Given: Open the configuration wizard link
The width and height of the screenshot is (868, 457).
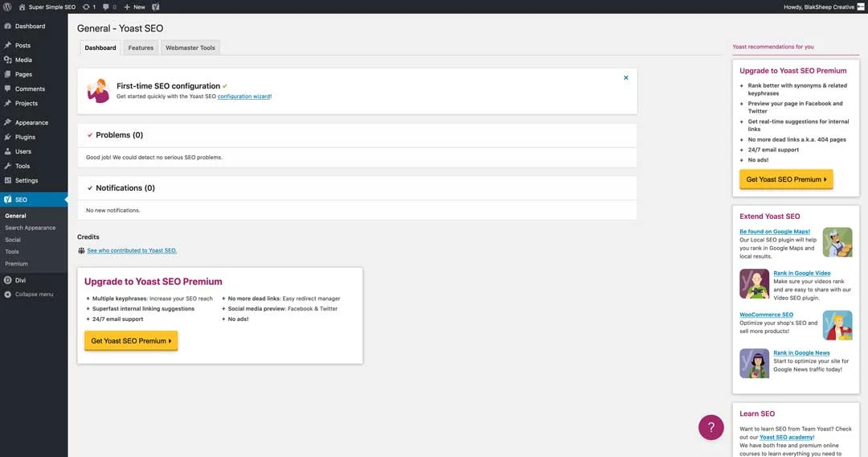Looking at the screenshot, I should [244, 97].
